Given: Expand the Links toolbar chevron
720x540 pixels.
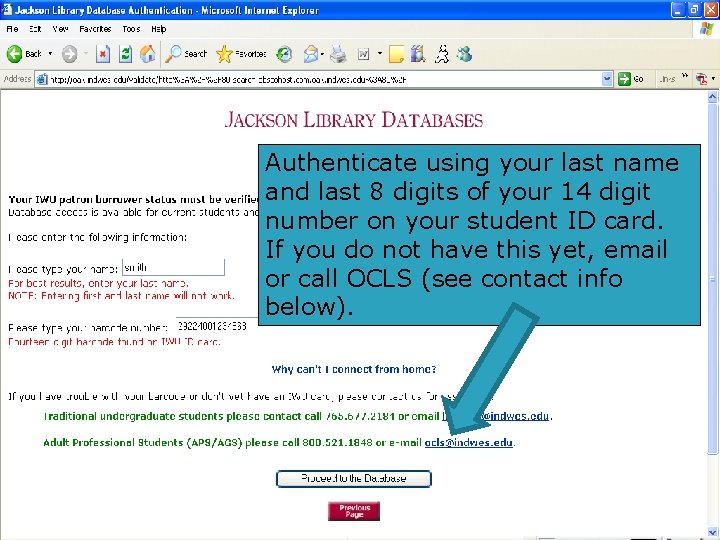Looking at the screenshot, I should coord(685,76).
